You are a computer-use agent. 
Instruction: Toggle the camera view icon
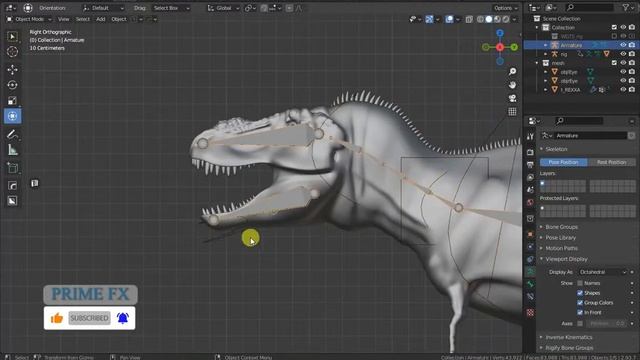(512, 98)
